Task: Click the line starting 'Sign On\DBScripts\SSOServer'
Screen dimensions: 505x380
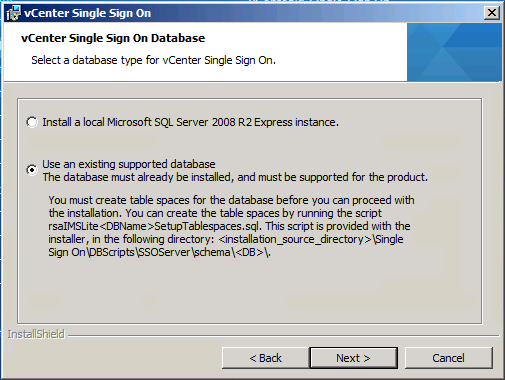Action: (x=159, y=252)
